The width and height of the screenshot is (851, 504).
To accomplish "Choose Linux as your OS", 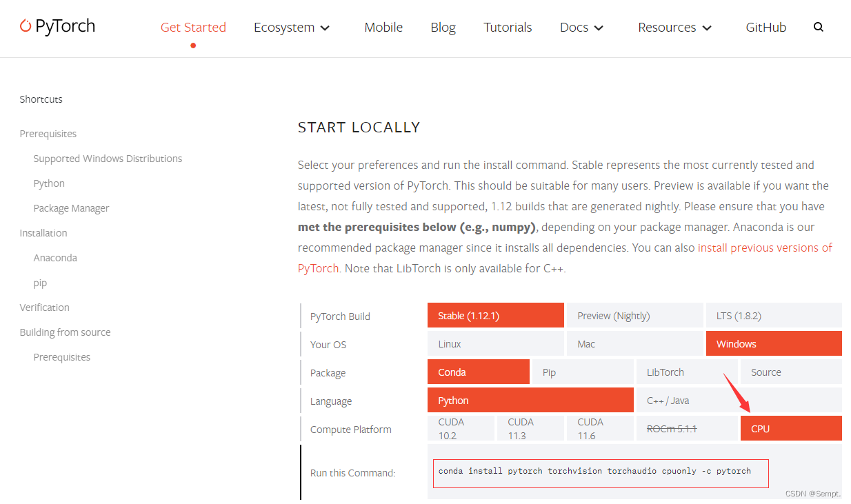I will [496, 343].
